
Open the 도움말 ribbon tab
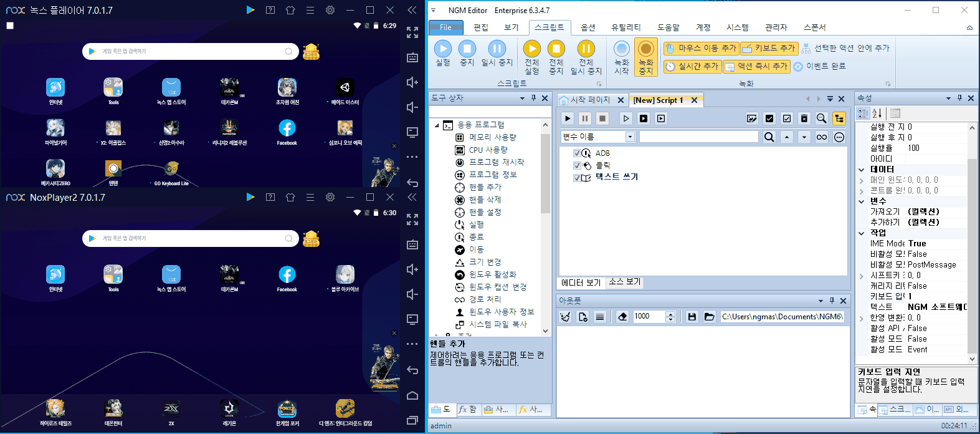[x=668, y=27]
